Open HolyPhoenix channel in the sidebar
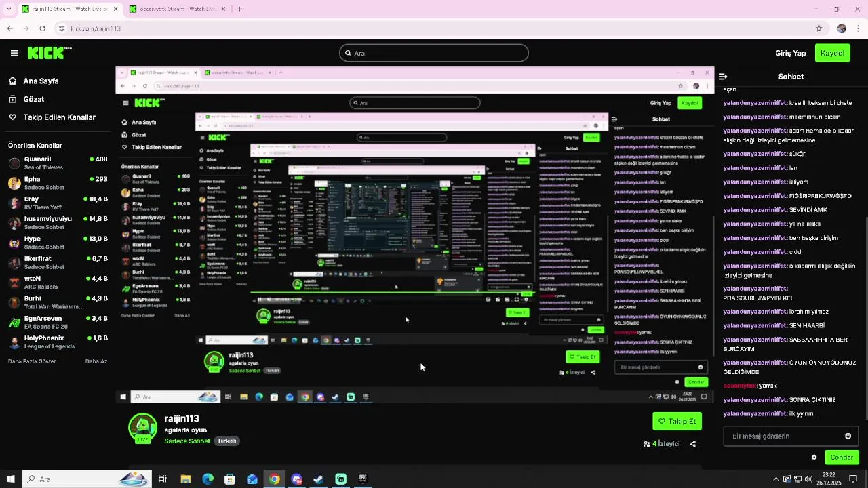 point(58,342)
